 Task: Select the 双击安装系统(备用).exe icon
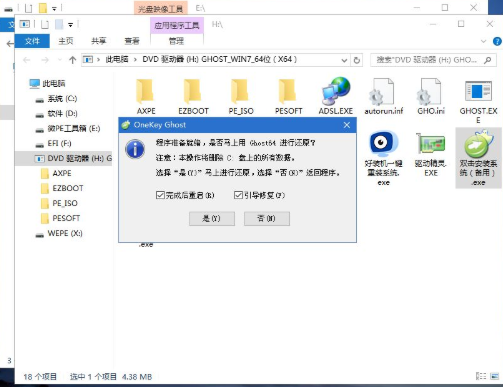478,144
